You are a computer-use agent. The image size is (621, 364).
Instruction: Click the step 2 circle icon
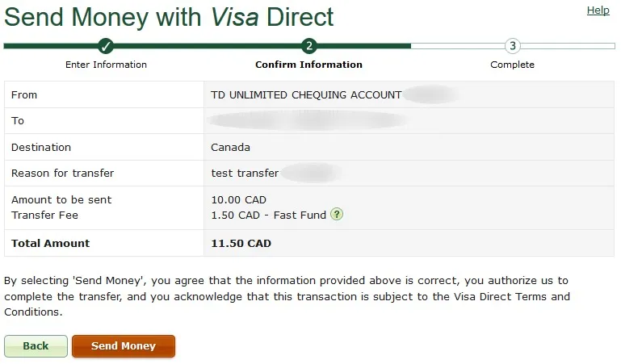point(309,46)
